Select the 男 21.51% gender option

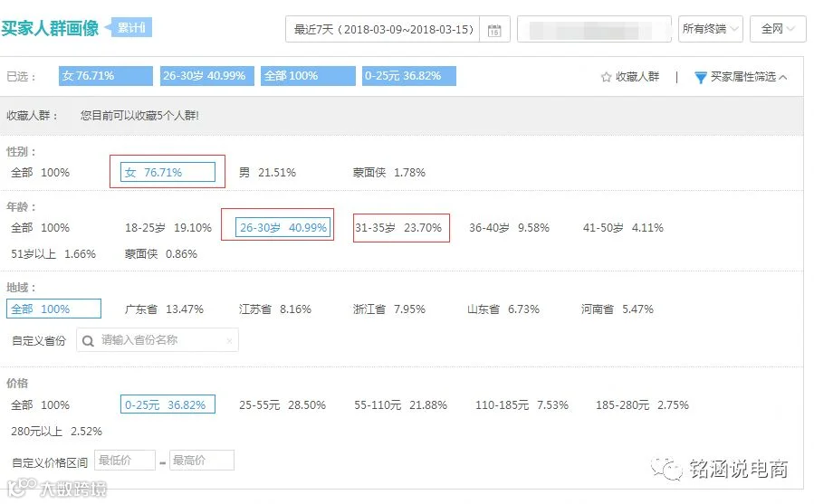[267, 172]
